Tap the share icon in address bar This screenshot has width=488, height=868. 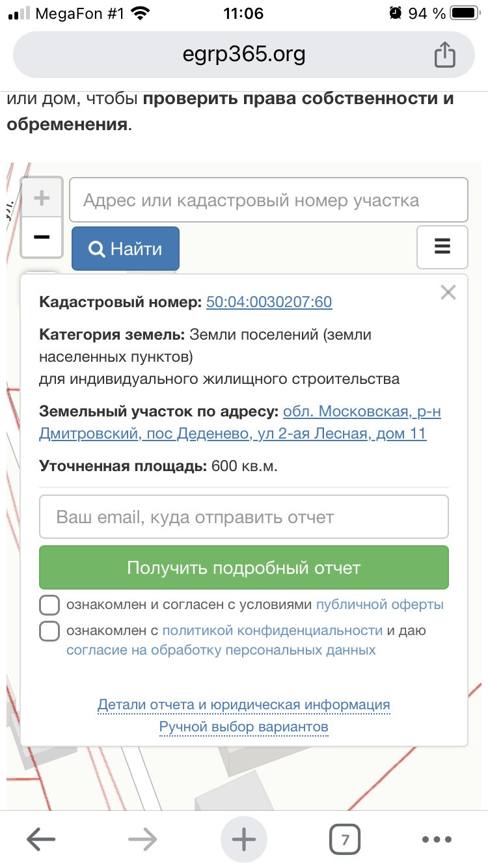[x=444, y=55]
